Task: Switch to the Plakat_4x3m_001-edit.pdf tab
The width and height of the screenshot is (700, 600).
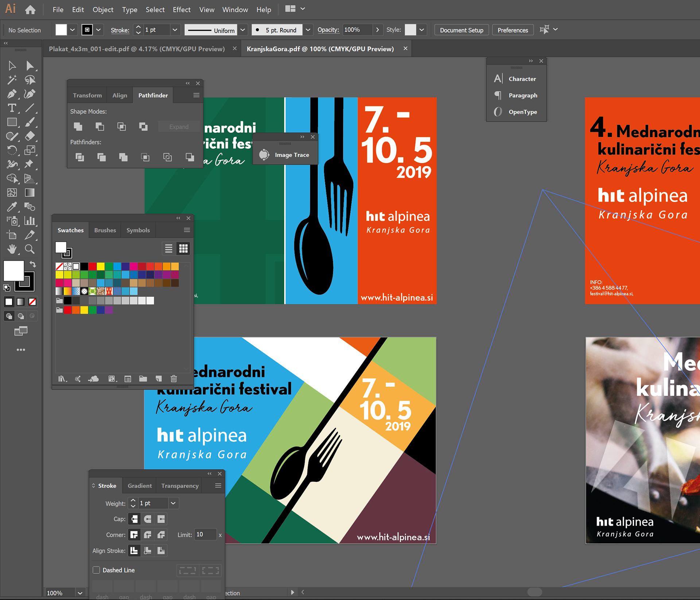Action: coord(137,49)
